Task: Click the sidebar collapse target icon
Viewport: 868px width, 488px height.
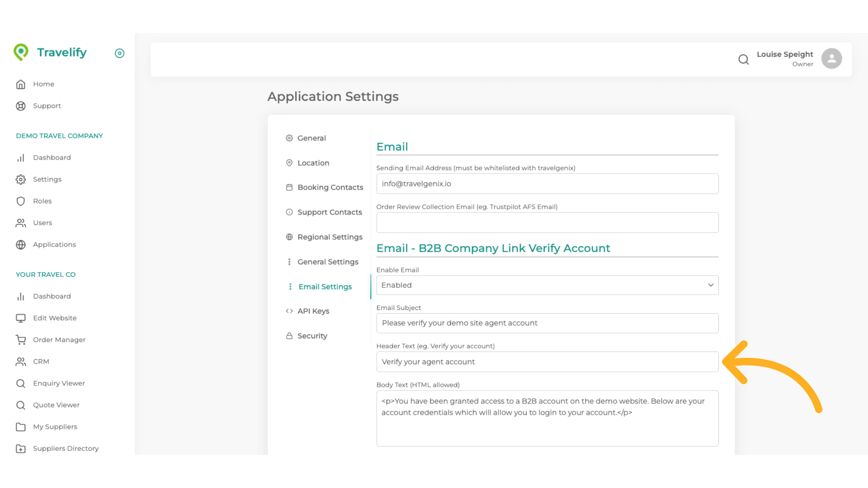Action: 119,53
